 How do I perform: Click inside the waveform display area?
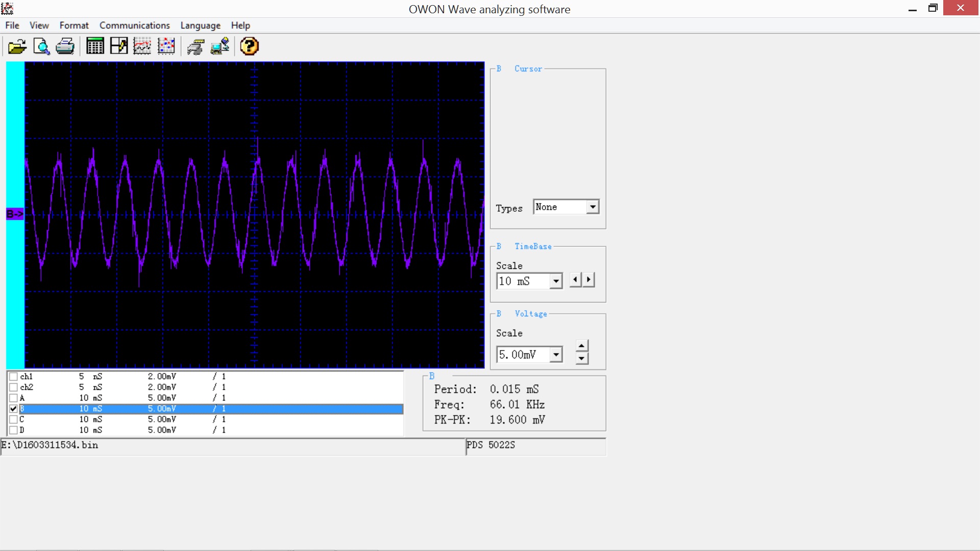tap(254, 215)
